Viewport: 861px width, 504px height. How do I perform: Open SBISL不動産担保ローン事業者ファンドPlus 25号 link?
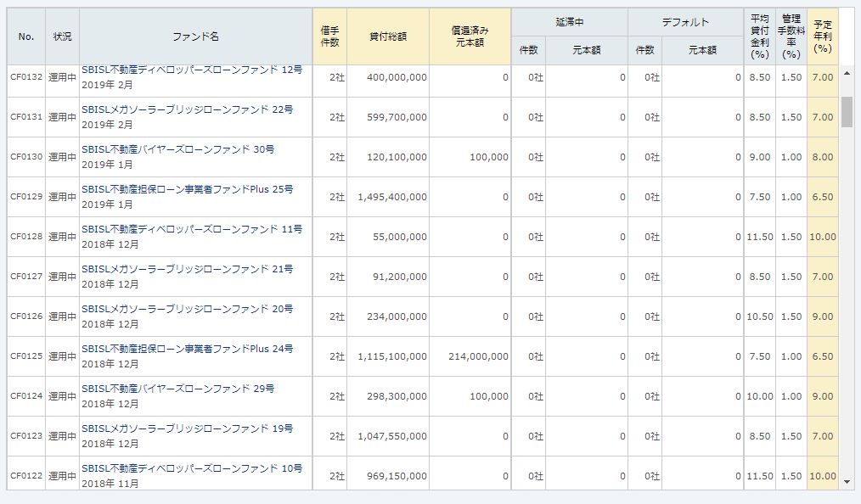click(188, 189)
